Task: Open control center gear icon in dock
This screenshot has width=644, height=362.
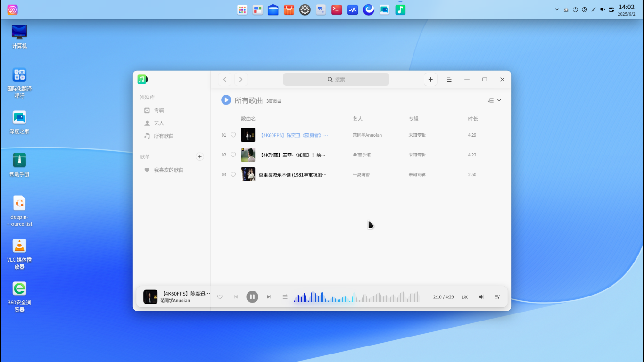Action: tap(305, 9)
